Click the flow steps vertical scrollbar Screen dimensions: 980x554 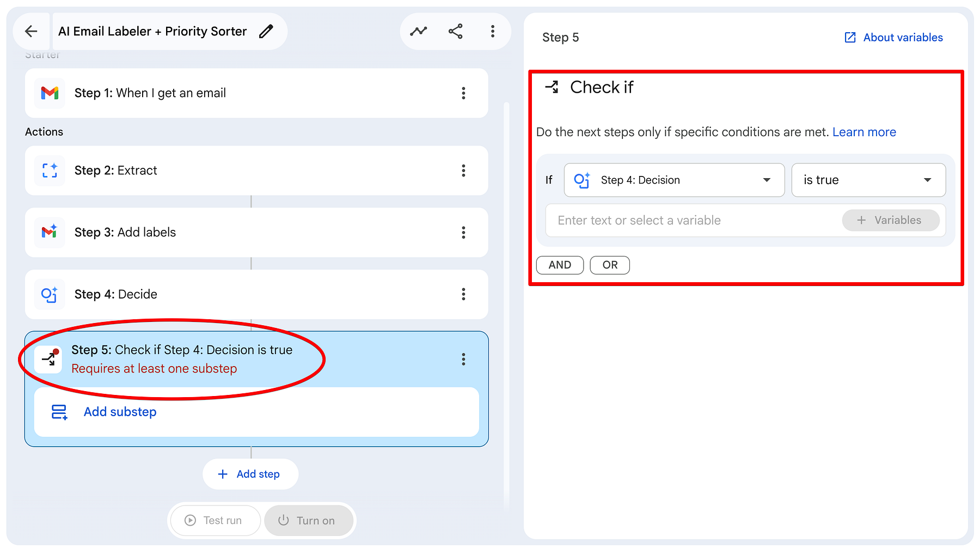coord(506,305)
